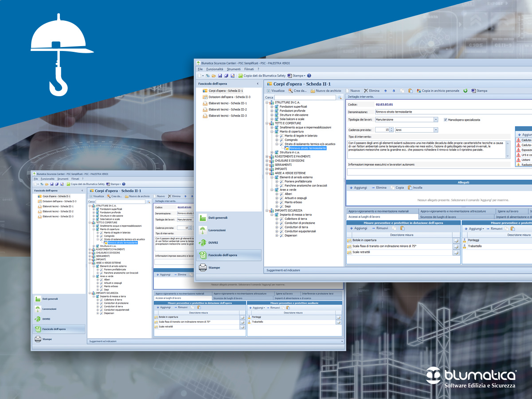Open Lavorazioni section in the larger window
The image size is (532, 399).
pos(230,230)
